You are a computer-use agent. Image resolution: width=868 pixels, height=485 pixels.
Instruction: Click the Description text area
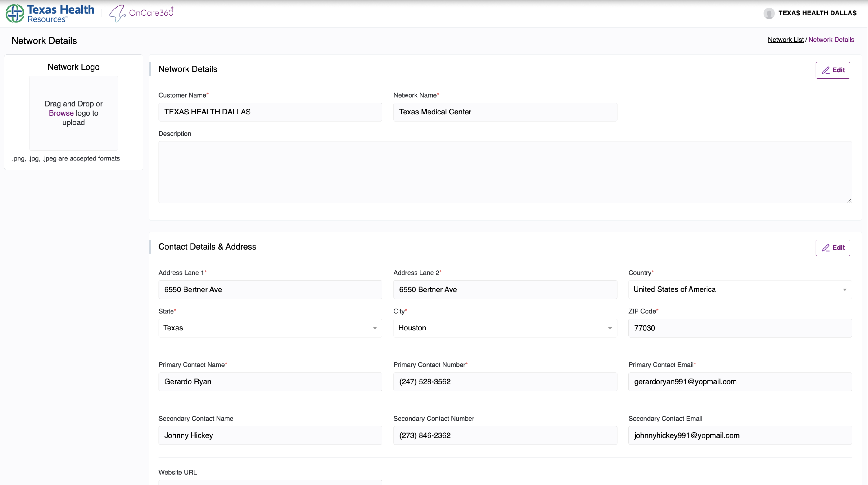point(505,172)
